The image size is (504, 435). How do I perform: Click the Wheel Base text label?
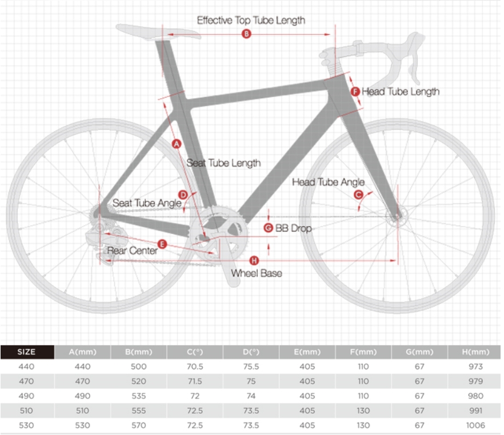coord(256,273)
